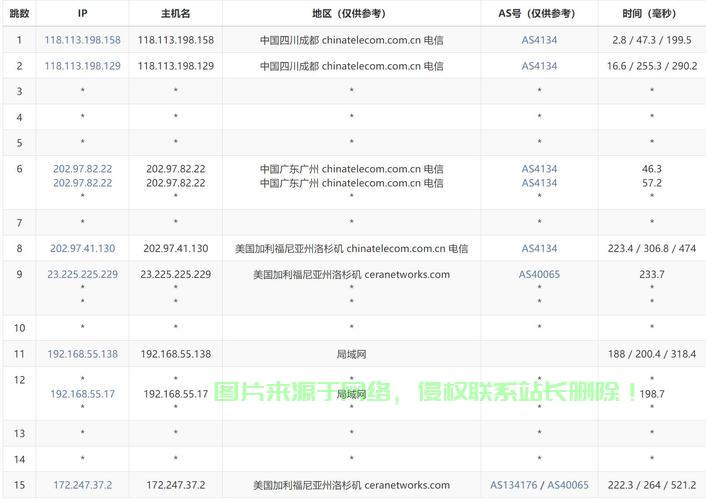Open AS4134 link in hop 2 row
The image size is (706, 500).
pyautogui.click(x=539, y=66)
